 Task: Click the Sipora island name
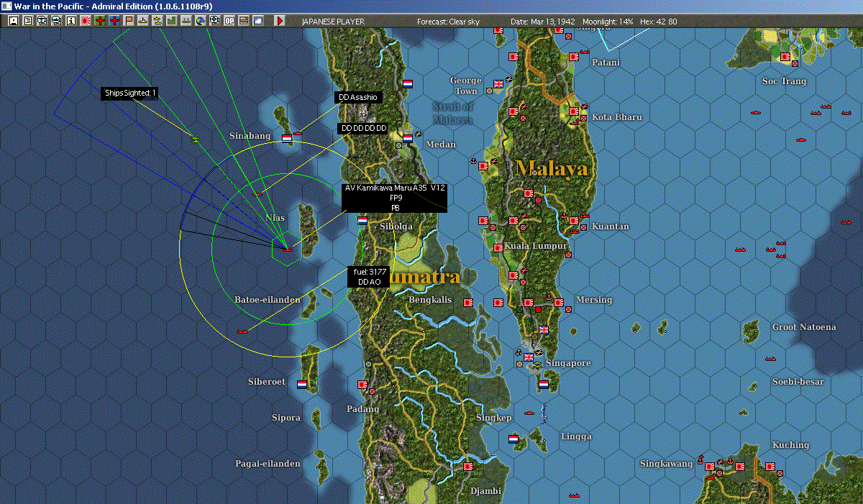click(x=286, y=418)
